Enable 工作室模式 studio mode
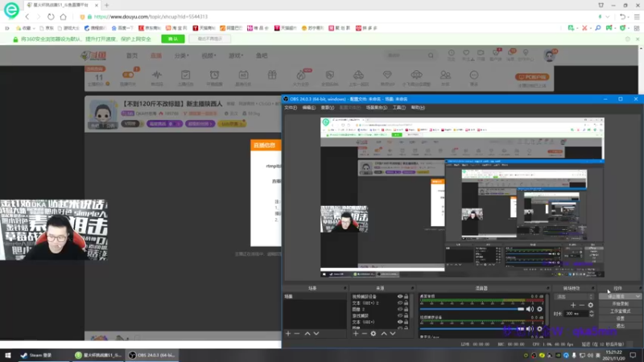 coord(620,311)
